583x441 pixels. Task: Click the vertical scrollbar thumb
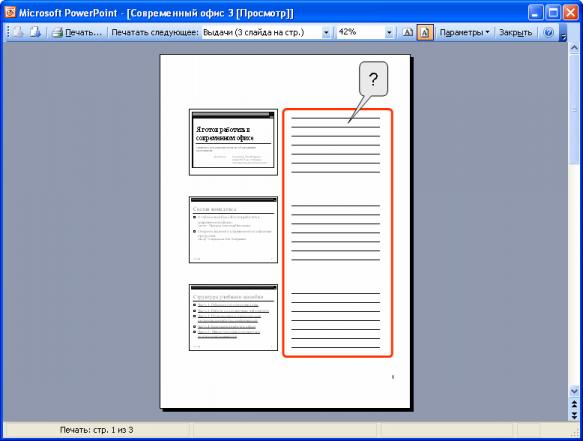pos(574,109)
